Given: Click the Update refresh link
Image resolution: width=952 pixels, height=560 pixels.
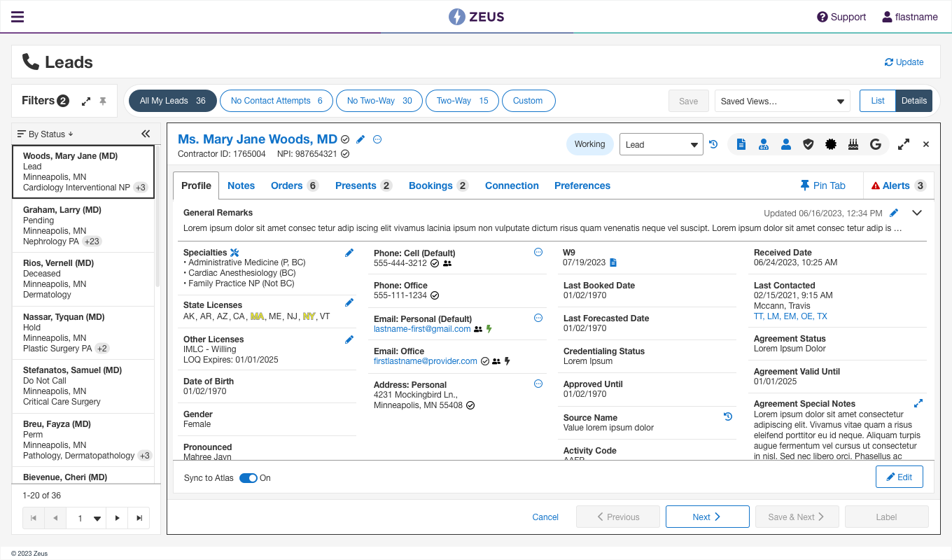Looking at the screenshot, I should [x=904, y=62].
